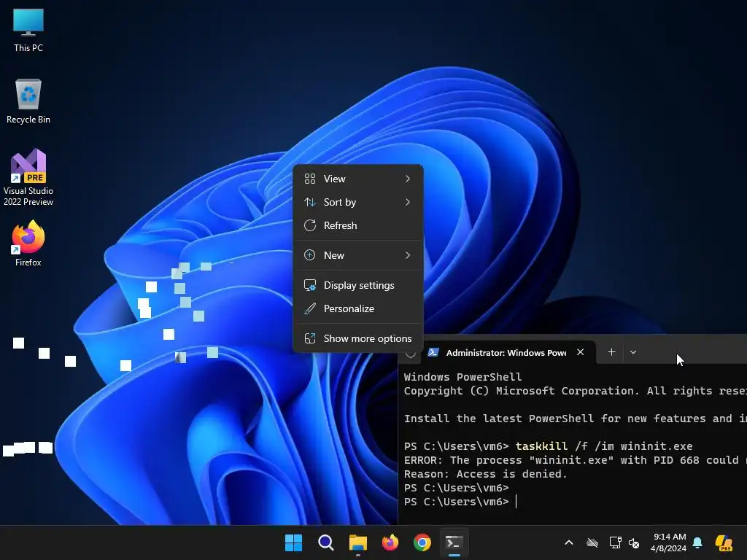Image resolution: width=747 pixels, height=560 pixels.
Task: Open File Explorer from the taskbar
Action: point(357,542)
